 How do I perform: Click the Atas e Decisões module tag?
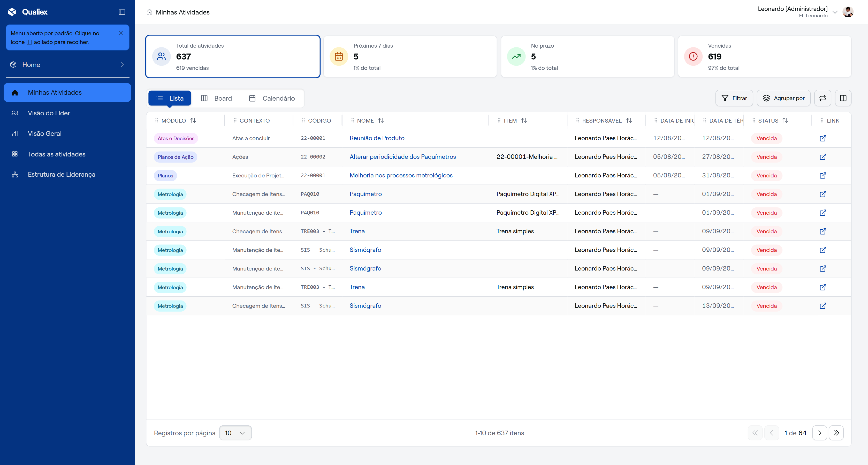point(176,138)
